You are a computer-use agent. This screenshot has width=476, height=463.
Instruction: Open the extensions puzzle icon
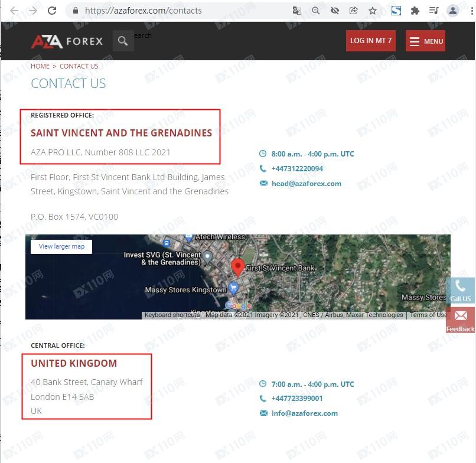[x=415, y=11]
